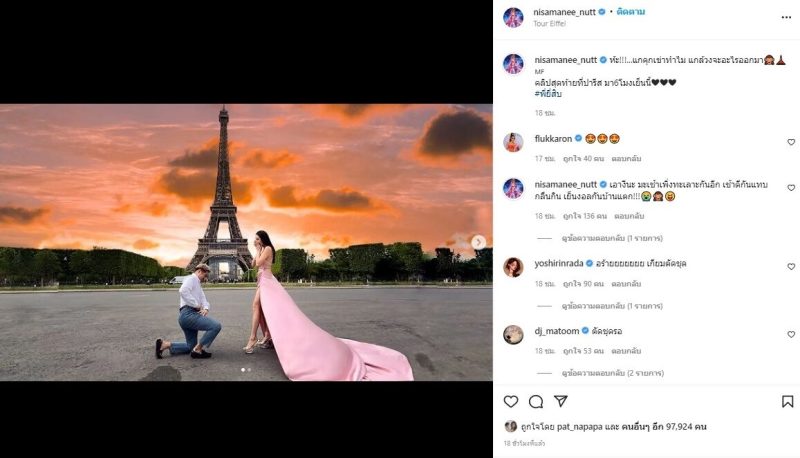Open the nisamanee_nutt header profile picture
Image resolution: width=800 pixels, height=458 pixels.
pos(513,17)
